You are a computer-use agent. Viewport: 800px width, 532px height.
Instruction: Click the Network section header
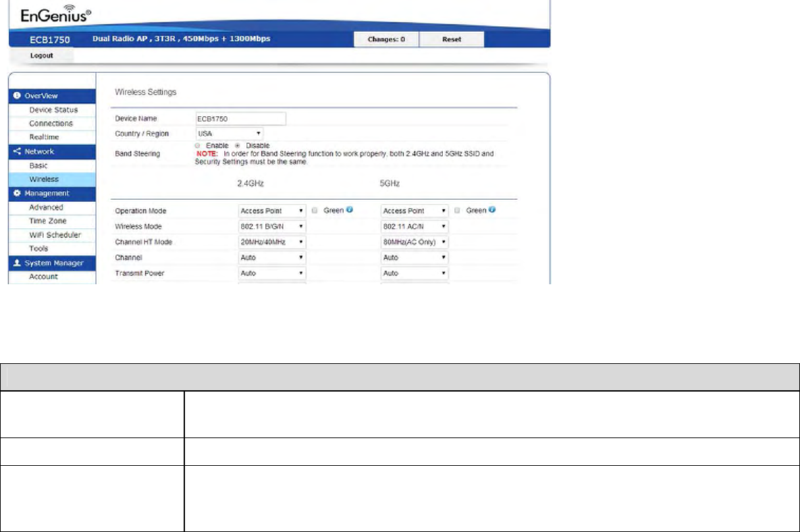point(52,151)
